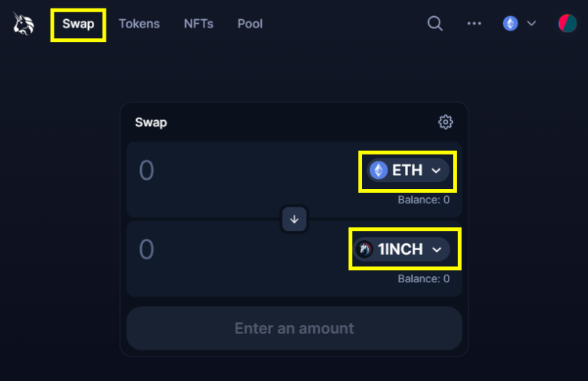
Task: Click the ETH Balance: 0 label
Action: coord(423,200)
